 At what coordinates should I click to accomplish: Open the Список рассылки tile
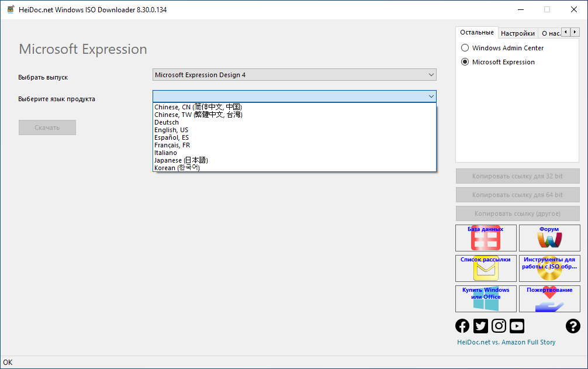(486, 268)
